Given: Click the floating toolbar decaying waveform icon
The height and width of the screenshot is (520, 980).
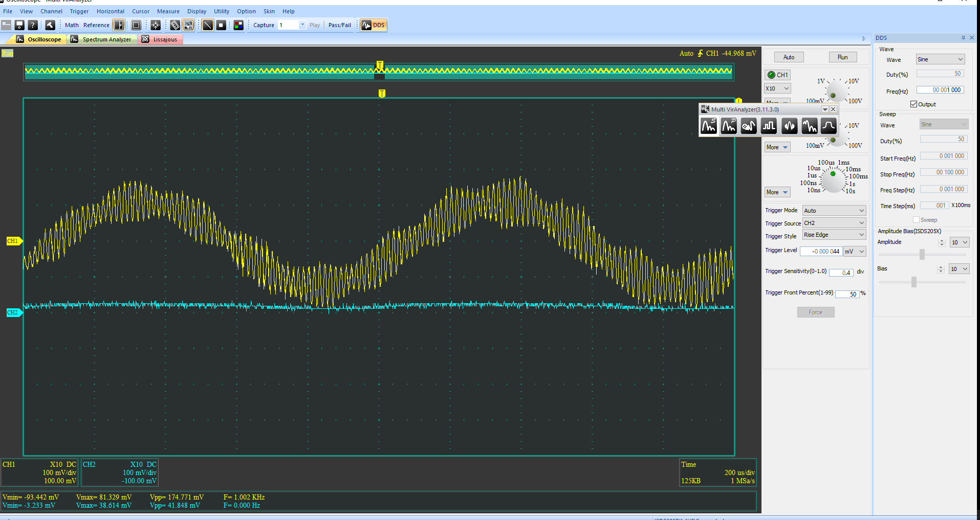Looking at the screenshot, I should click(x=809, y=126).
